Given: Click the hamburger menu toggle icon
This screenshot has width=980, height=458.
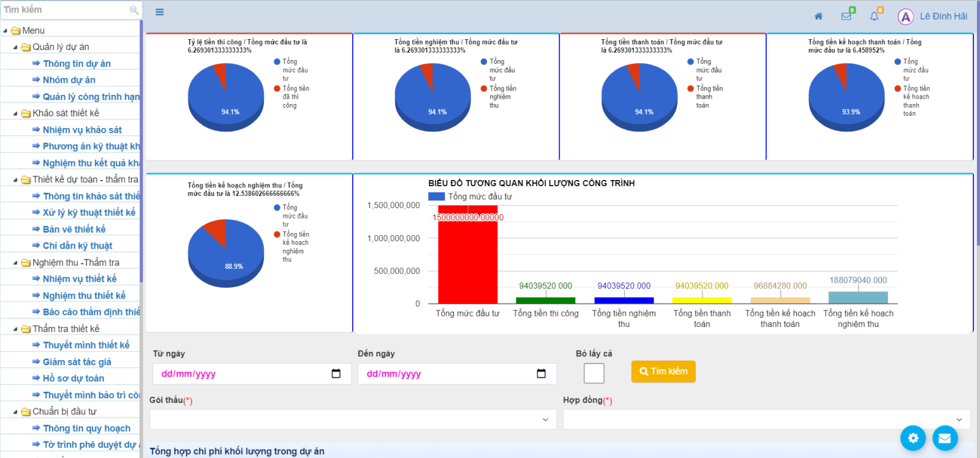Looking at the screenshot, I should coord(159,12).
